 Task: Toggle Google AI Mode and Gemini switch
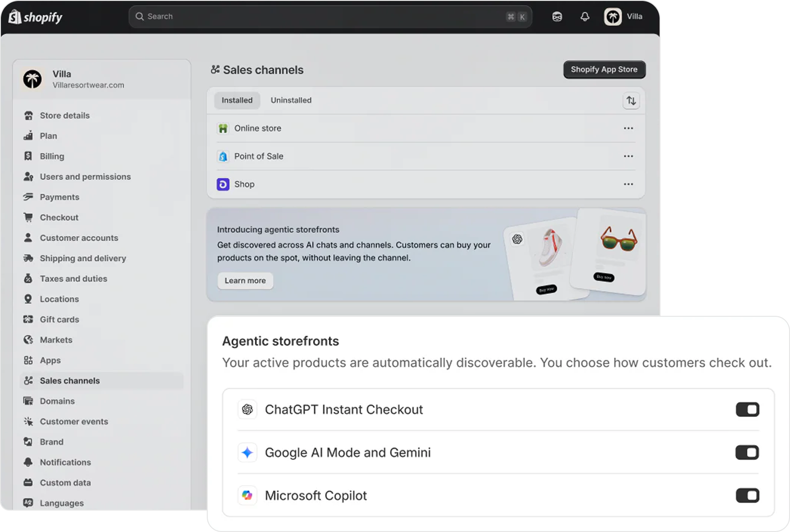[748, 452]
